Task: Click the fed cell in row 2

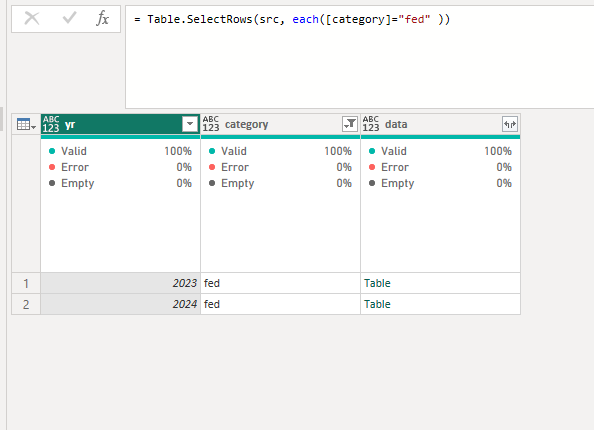Action: tap(280, 304)
